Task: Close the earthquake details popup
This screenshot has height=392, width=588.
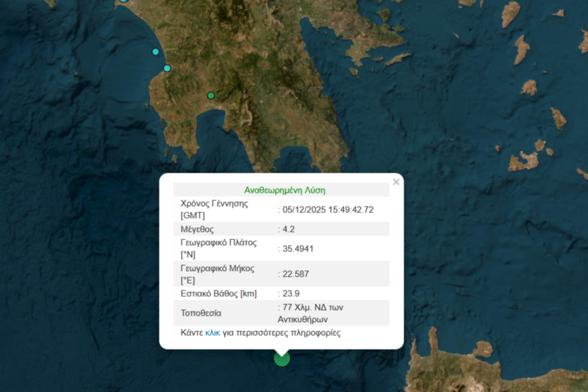Action: pos(396,182)
